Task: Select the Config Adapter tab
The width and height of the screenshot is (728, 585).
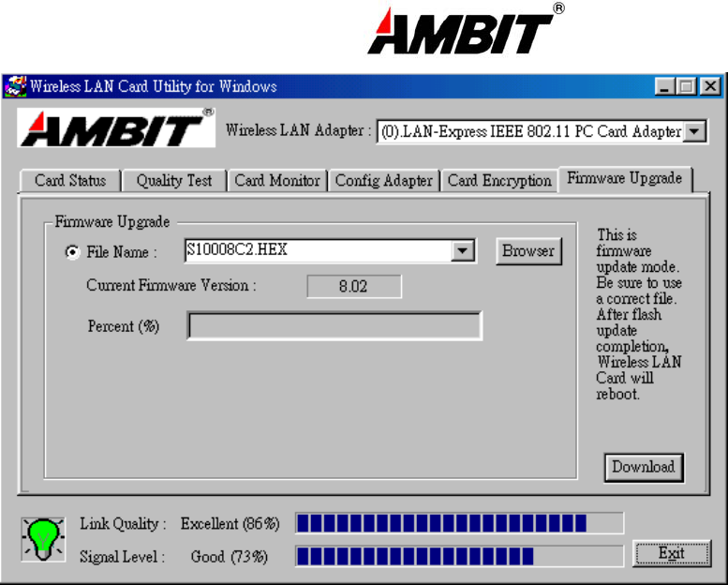Action: (x=383, y=180)
